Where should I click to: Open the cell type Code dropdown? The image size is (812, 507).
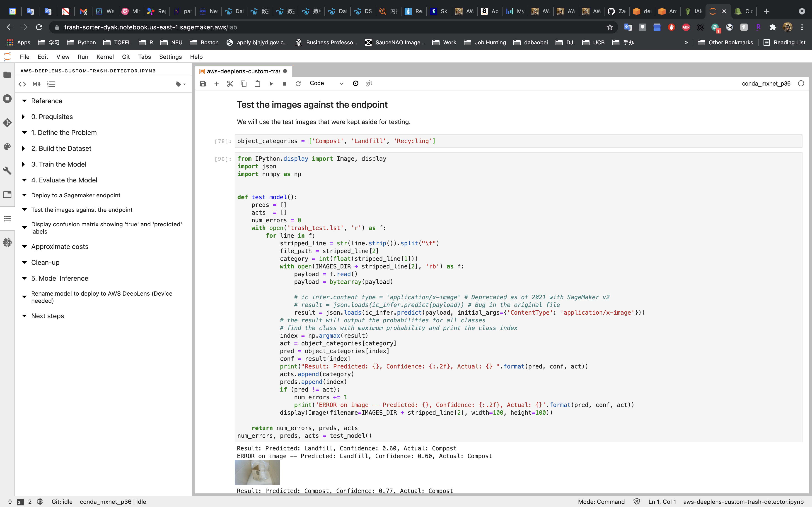326,84
